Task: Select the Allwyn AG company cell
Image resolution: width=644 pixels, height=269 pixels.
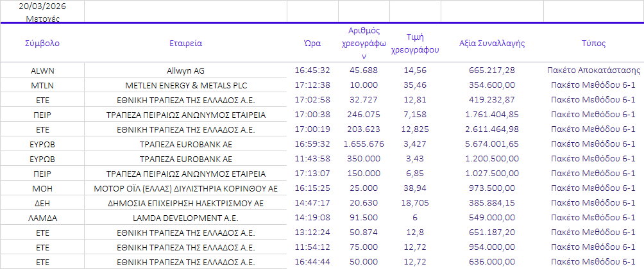Action: pyautogui.click(x=185, y=70)
